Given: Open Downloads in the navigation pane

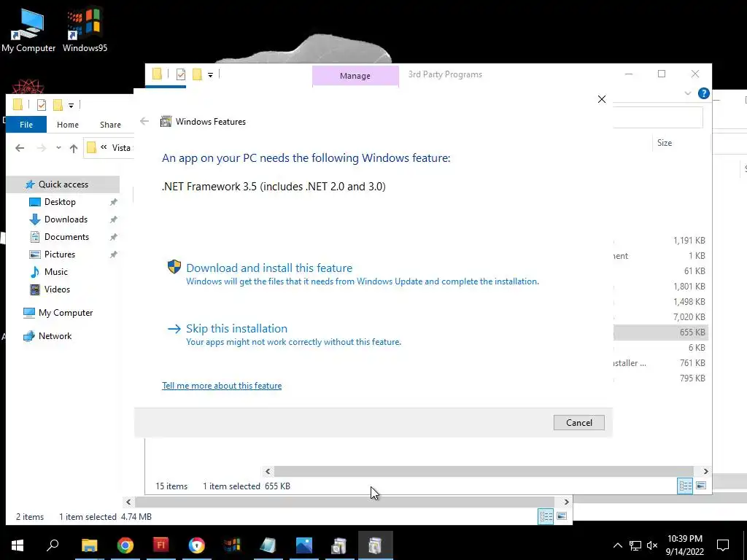Looking at the screenshot, I should (66, 219).
